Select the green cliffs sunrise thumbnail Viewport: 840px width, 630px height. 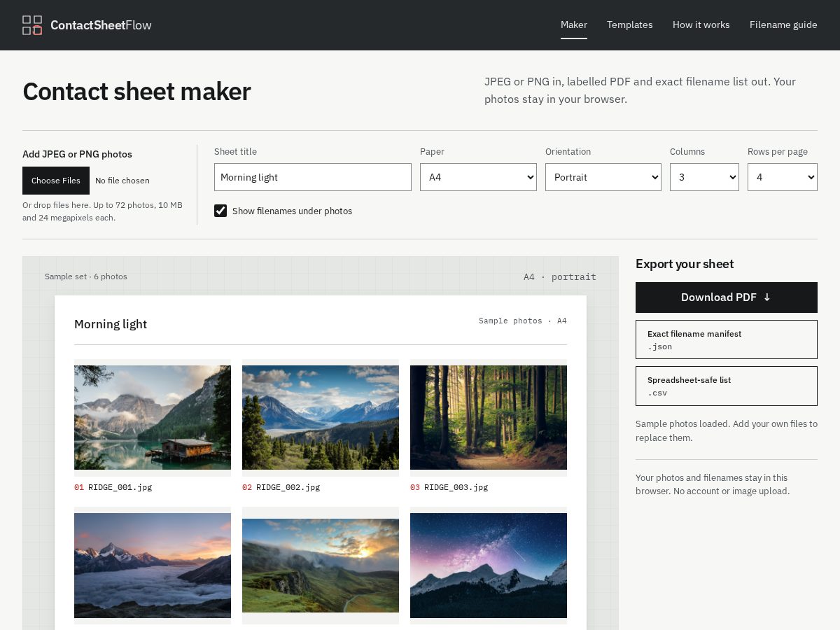pos(321,566)
